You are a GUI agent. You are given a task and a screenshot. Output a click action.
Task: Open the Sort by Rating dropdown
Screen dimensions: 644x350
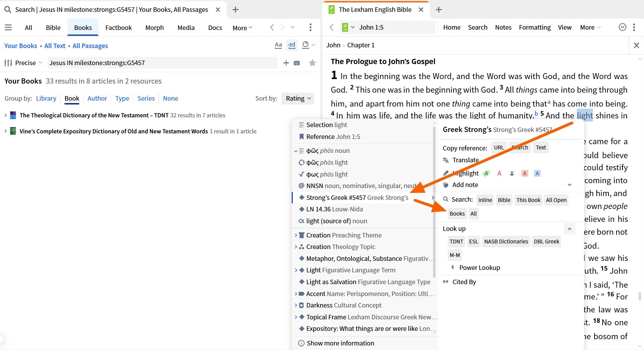click(298, 99)
